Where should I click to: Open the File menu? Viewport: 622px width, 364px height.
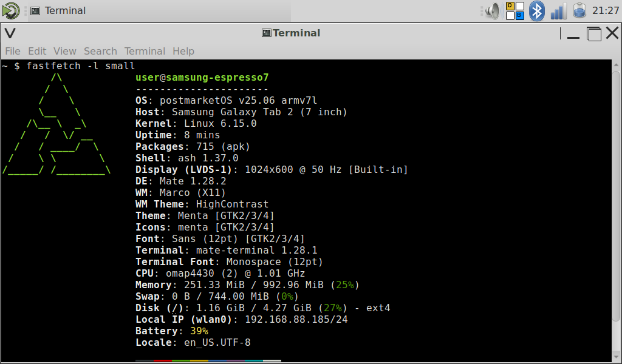pyautogui.click(x=13, y=51)
